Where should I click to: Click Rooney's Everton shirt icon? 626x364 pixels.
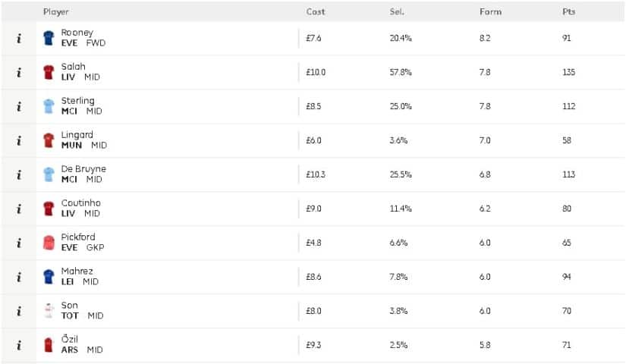pyautogui.click(x=49, y=38)
